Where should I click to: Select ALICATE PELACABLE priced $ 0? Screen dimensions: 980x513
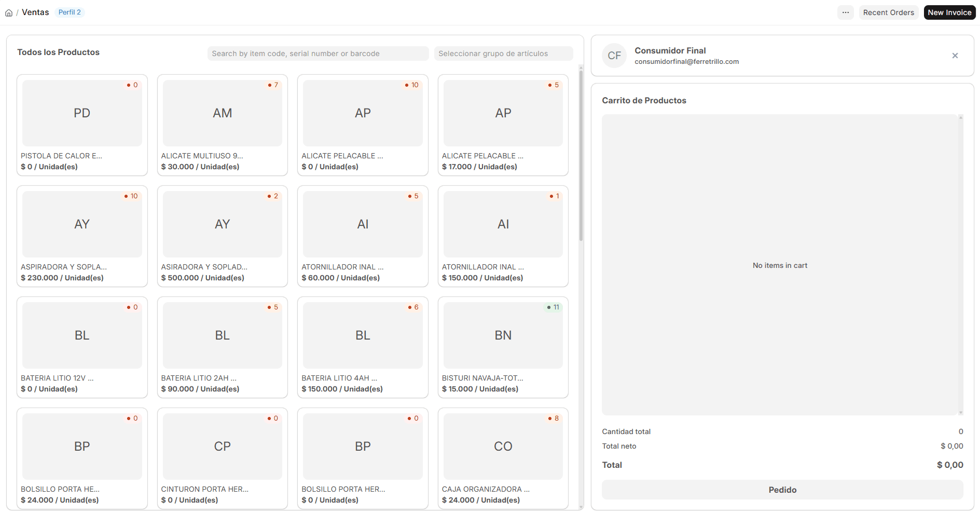(x=363, y=125)
